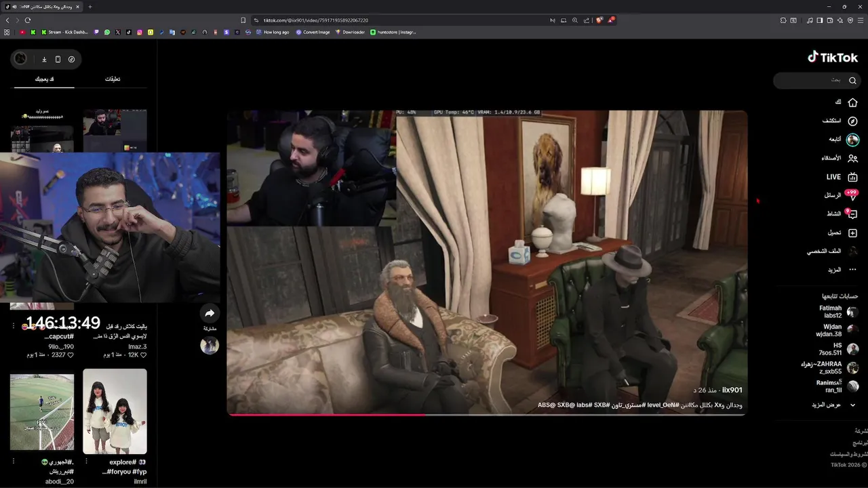Open the apps grid icon in bookmarks bar
868x488 pixels.
point(7,32)
